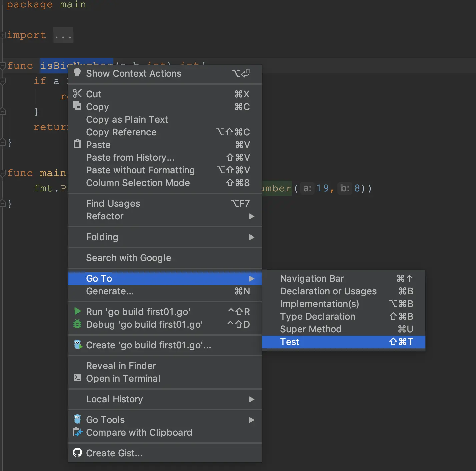Select Test in the Go To submenu
This screenshot has width=476, height=471.
click(290, 342)
